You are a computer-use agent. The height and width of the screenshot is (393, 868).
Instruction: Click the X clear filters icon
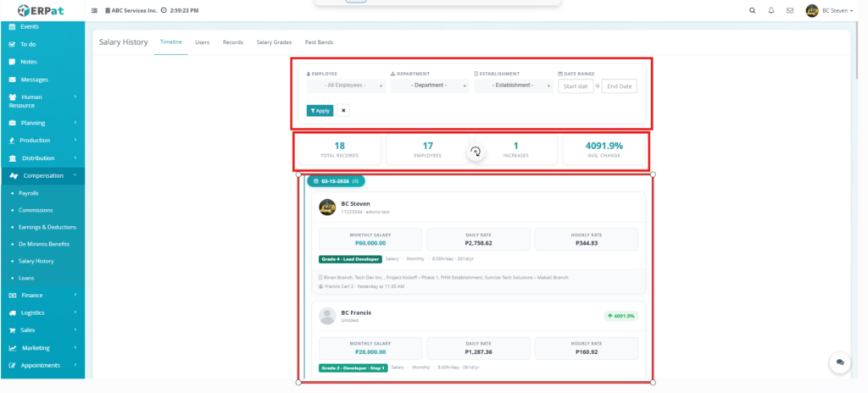(343, 110)
